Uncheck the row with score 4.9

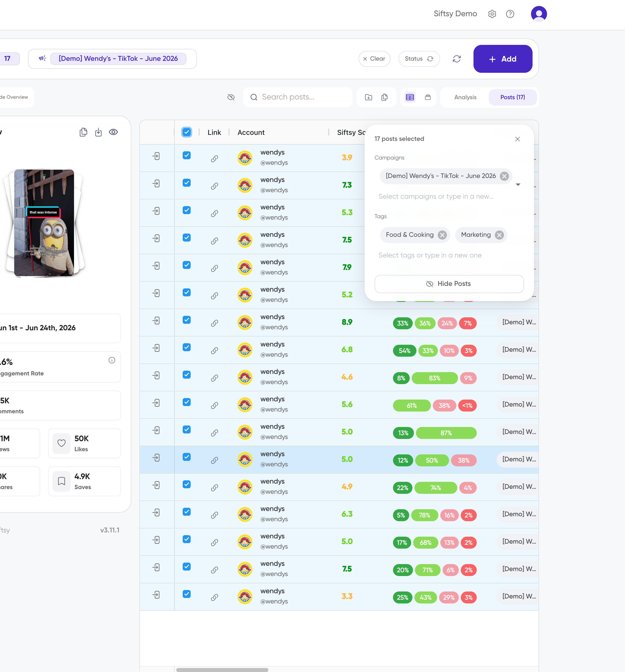[187, 484]
